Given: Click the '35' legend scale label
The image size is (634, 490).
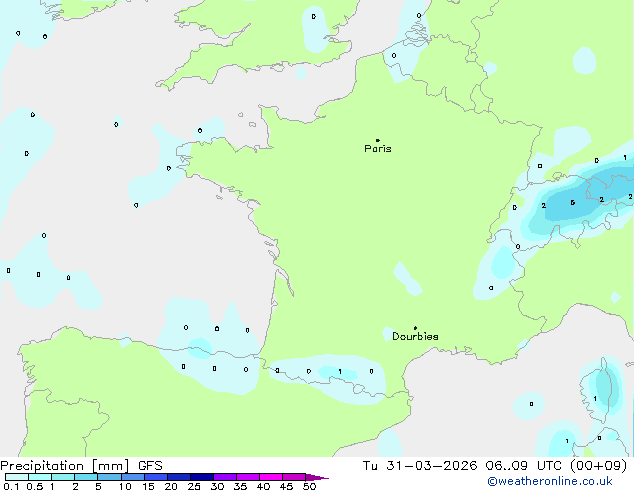Looking at the screenshot, I should pyautogui.click(x=240, y=486).
